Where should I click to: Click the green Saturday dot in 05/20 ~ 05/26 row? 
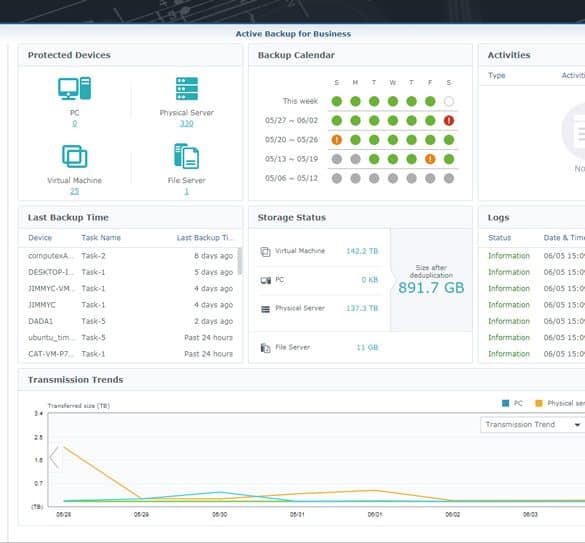point(449,140)
